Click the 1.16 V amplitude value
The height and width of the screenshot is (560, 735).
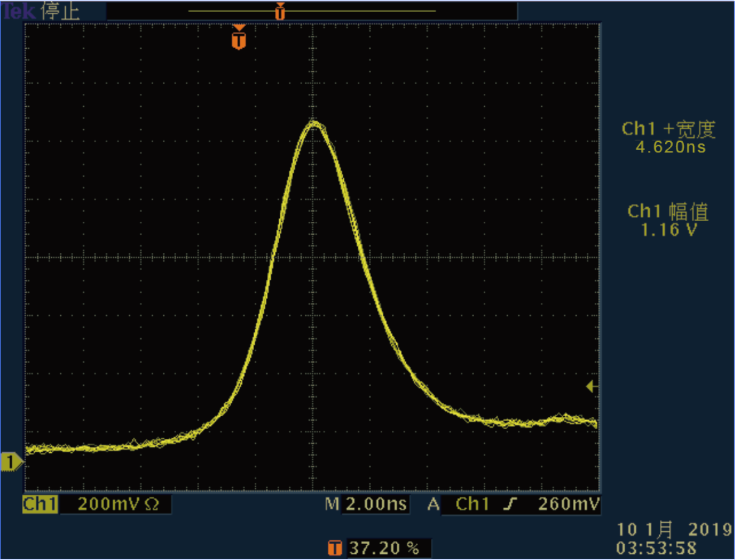(x=668, y=230)
